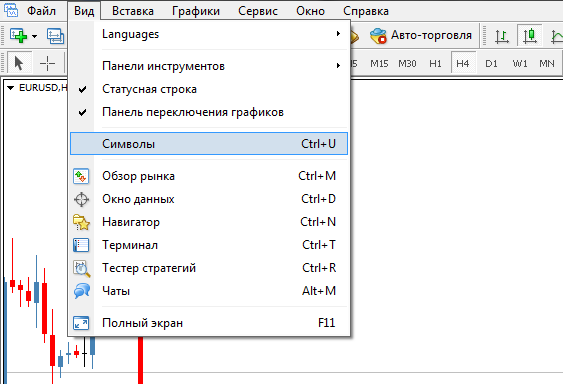
Task: Click the Окно данных crosshair icon
Action: [81, 199]
